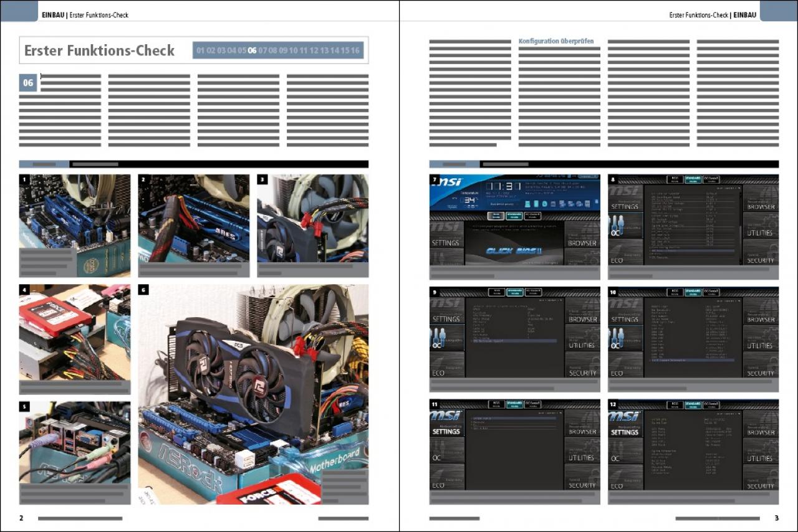This screenshot has width=798, height=532.
Task: Select the OC icon in screenshot 8
Action: pos(624,226)
